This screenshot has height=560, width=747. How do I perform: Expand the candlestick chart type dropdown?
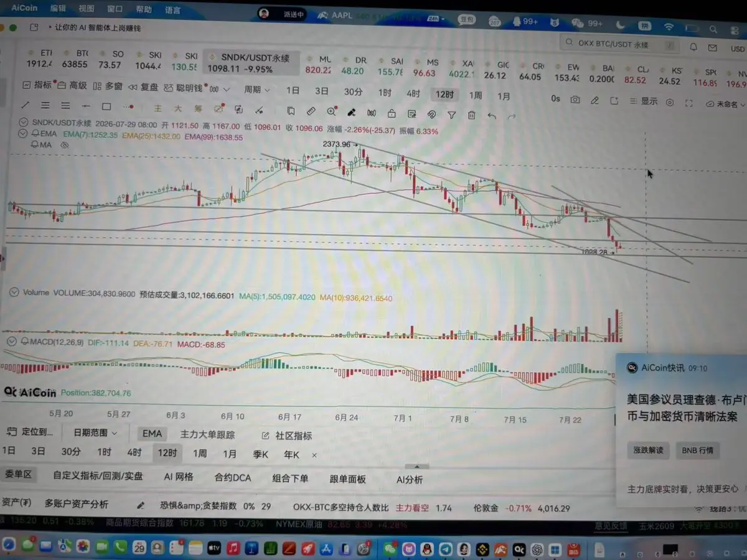220,89
